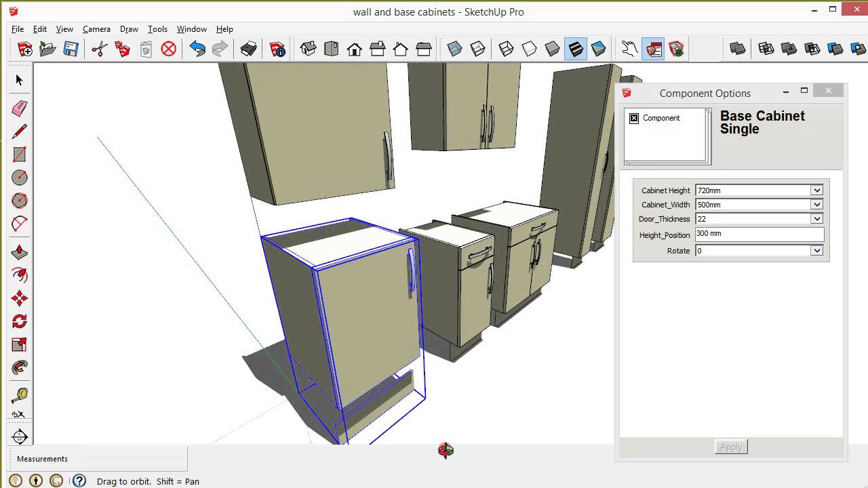
Task: Click the Height_Position input field
Action: [x=759, y=235]
